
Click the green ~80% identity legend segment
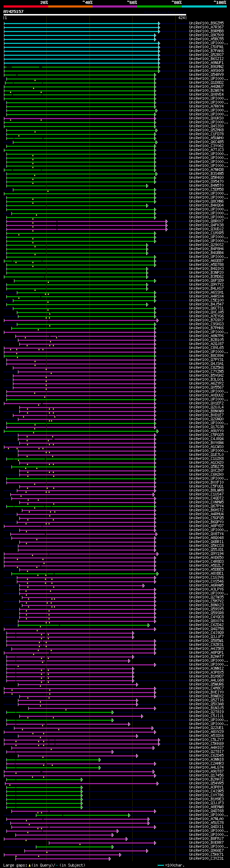pos(159,6)
